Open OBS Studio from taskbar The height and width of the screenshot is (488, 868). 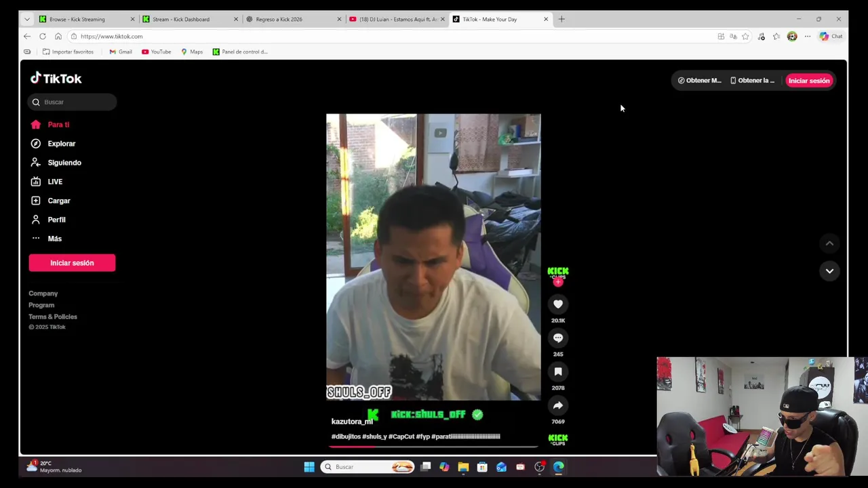539,466
